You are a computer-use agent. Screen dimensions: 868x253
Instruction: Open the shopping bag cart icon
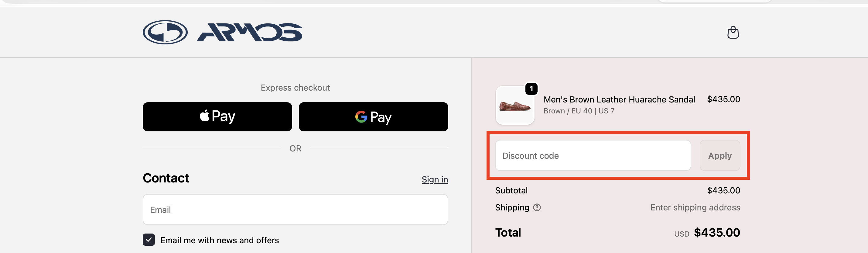[x=733, y=32]
